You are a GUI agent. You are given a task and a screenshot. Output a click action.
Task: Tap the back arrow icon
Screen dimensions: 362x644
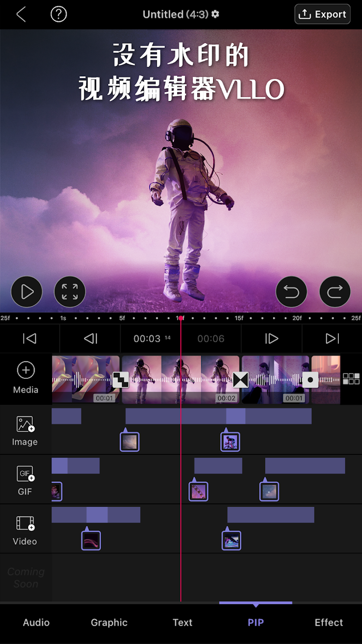coord(21,14)
